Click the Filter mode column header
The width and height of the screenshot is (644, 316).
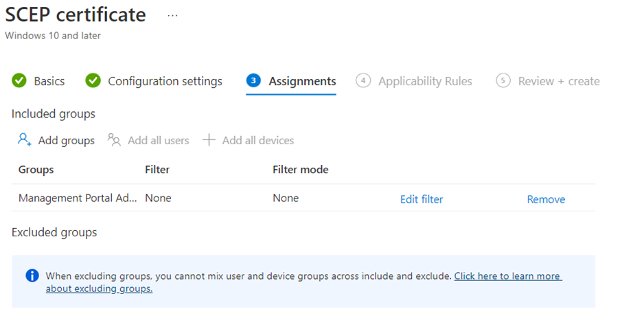300,169
